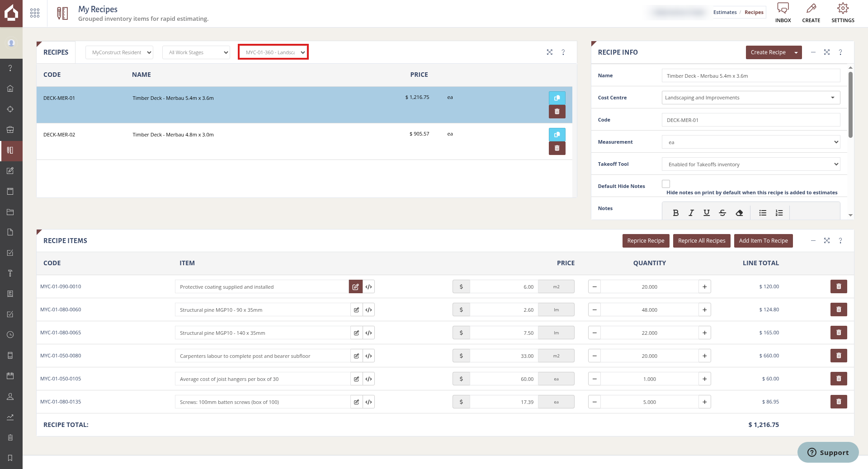Toggle Default Hide Notes checkbox
The height and width of the screenshot is (469, 868).
tap(666, 184)
